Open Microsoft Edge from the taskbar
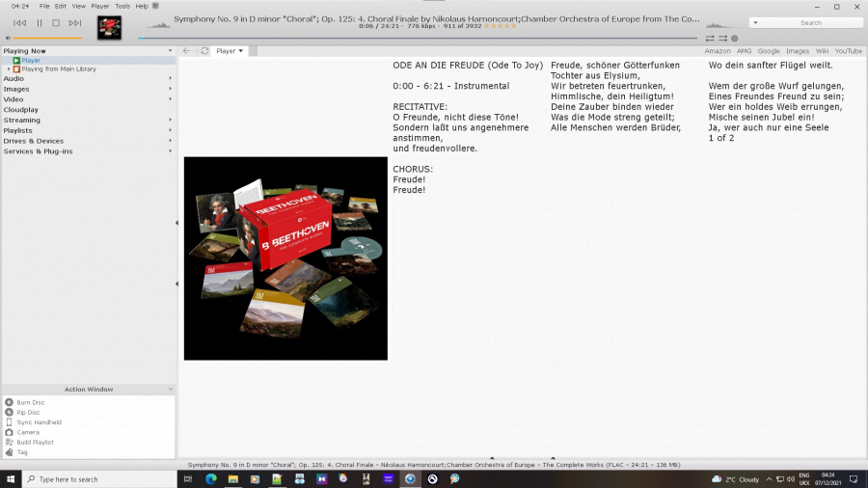This screenshot has width=868, height=488. click(x=211, y=479)
